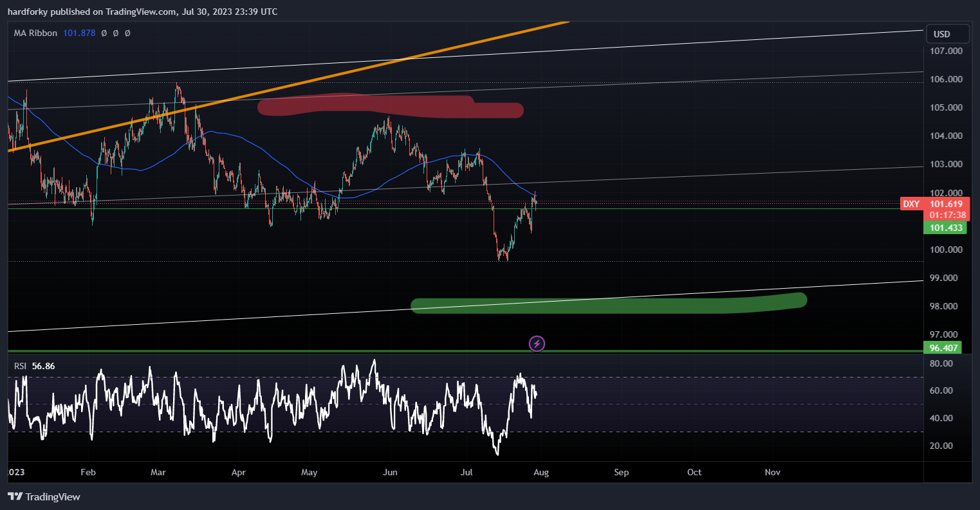Click the RSI value 56.86
Viewport: 980px width, 510px height.
(x=43, y=365)
